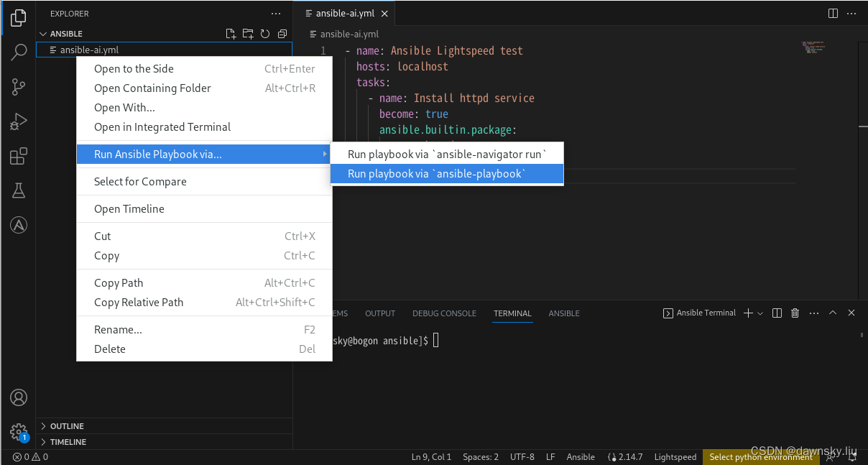Close the terminal panel
868x465 pixels.
click(x=851, y=313)
